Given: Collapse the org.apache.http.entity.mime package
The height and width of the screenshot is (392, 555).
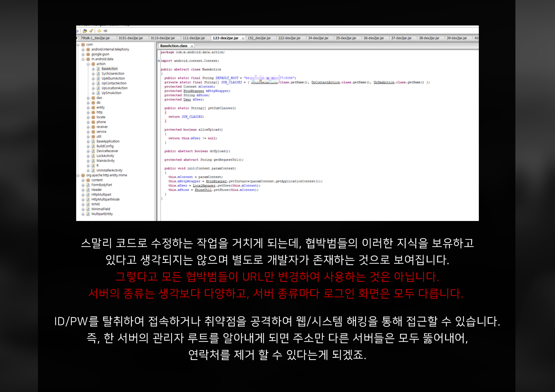Looking at the screenshot, I should point(78,175).
